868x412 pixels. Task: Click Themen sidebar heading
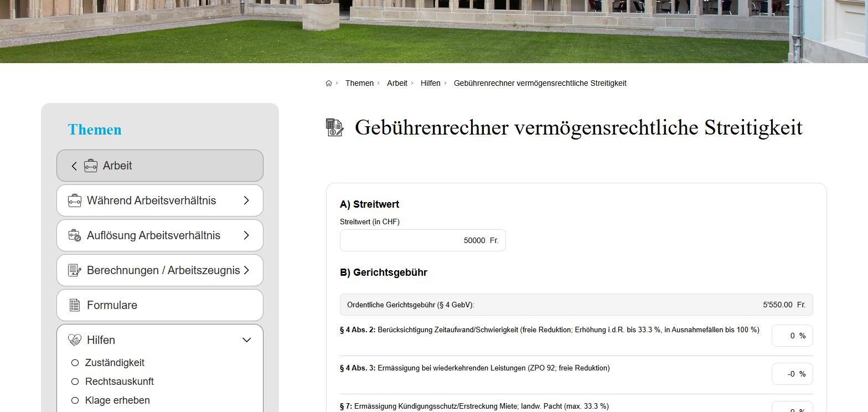pyautogui.click(x=95, y=130)
